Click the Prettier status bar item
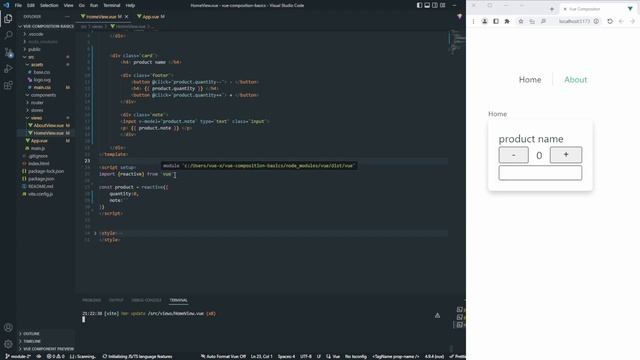Screen dimensions: 640x360 (x=458, y=356)
